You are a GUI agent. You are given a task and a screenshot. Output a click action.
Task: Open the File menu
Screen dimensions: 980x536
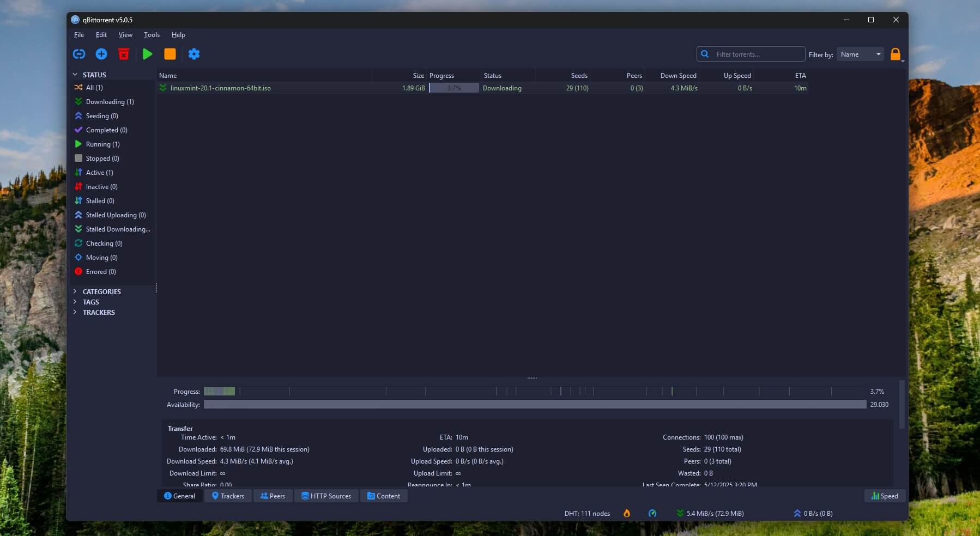(79, 35)
